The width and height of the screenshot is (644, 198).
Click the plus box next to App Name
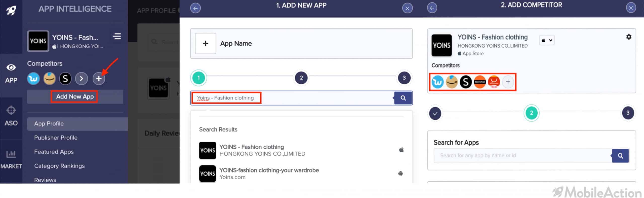206,44
